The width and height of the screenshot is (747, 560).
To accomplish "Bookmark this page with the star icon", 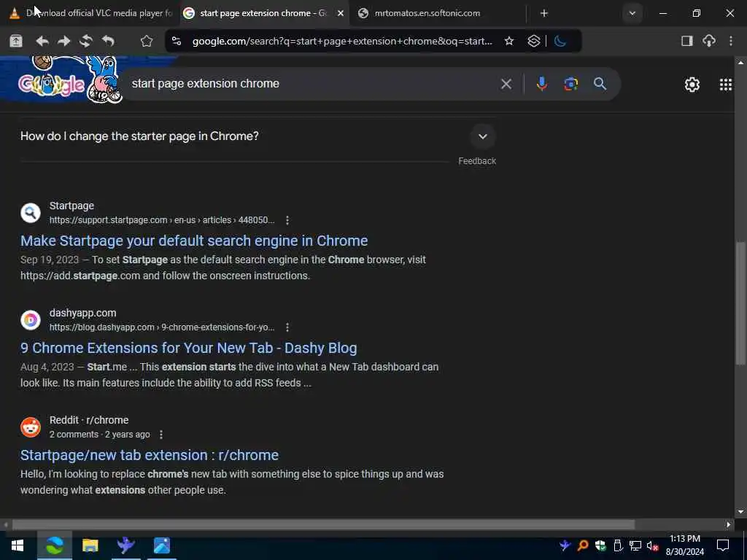I will tap(509, 41).
